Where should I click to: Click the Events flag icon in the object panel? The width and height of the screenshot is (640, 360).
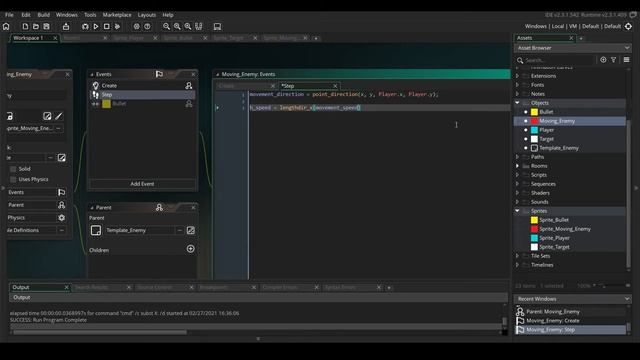click(x=62, y=192)
